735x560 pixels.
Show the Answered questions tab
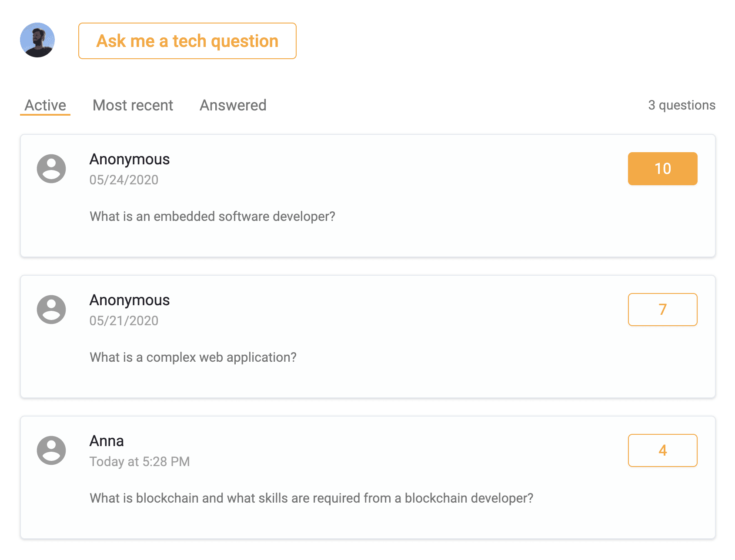tap(233, 105)
